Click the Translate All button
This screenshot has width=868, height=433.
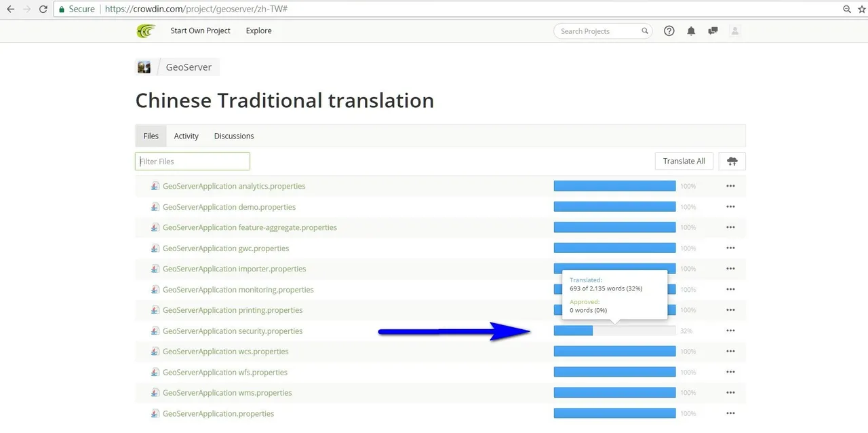click(x=684, y=161)
